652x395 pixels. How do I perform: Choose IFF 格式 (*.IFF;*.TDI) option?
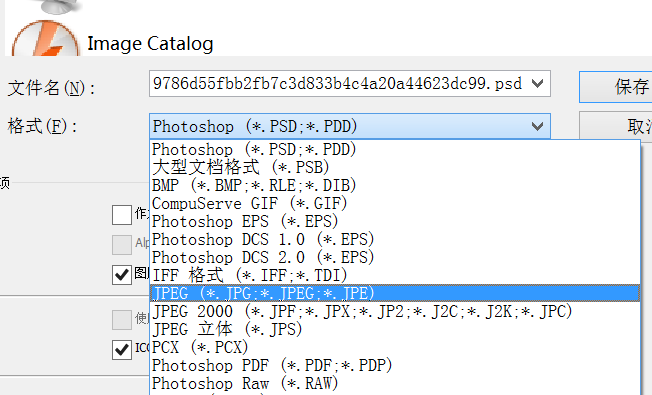click(395, 275)
